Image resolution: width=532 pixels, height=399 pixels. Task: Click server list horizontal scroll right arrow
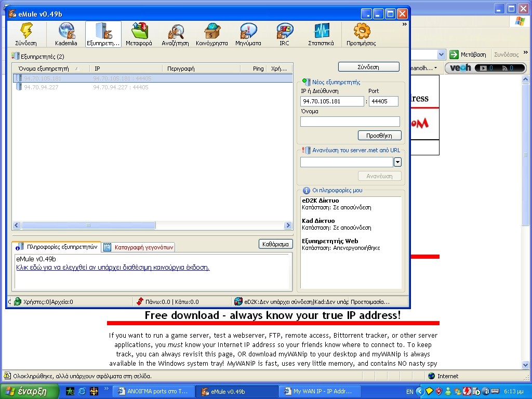coord(288,225)
